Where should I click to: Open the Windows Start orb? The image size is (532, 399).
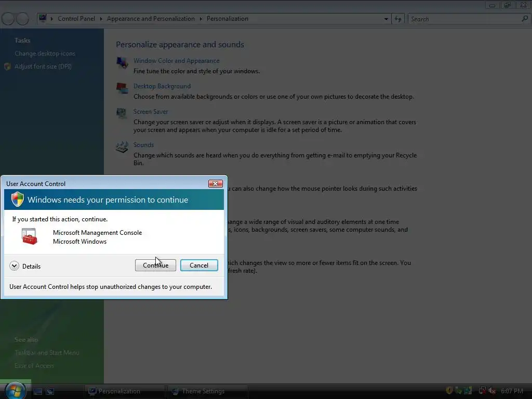click(15, 390)
